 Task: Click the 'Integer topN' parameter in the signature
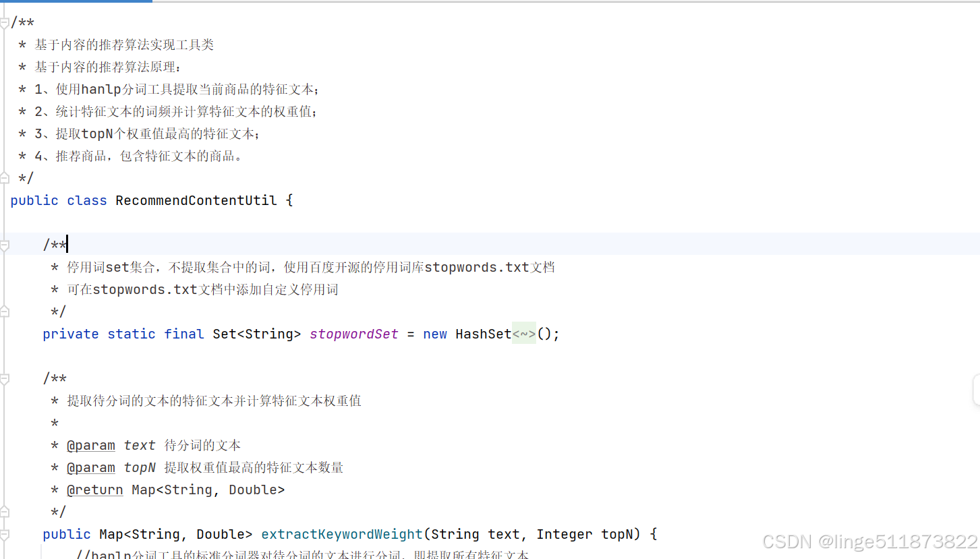[585, 534]
